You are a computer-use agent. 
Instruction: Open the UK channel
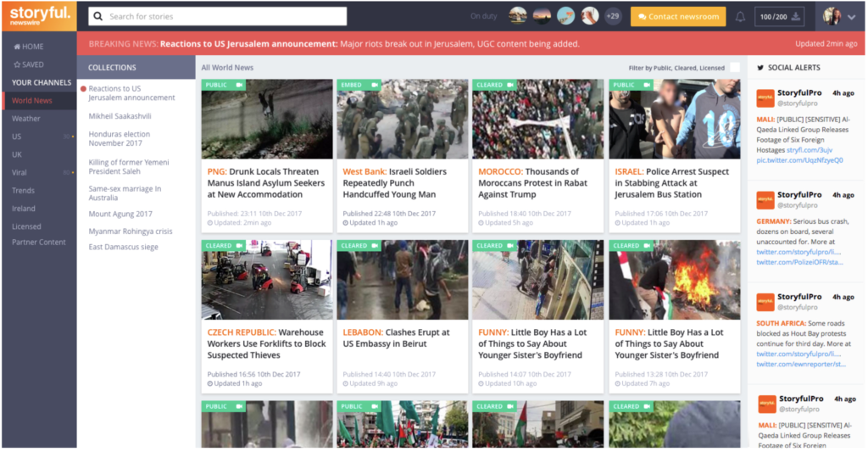17,154
